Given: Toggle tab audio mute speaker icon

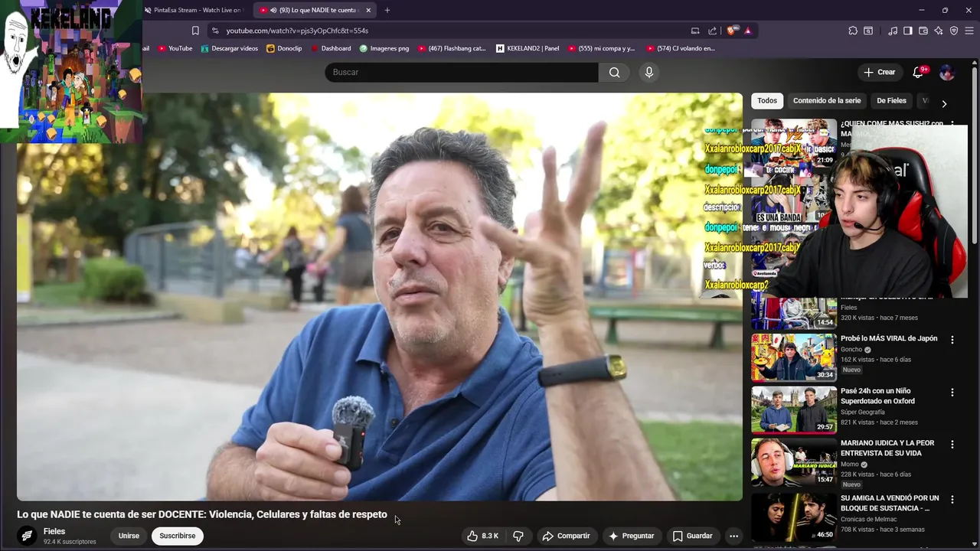Looking at the screenshot, I should tap(273, 10).
